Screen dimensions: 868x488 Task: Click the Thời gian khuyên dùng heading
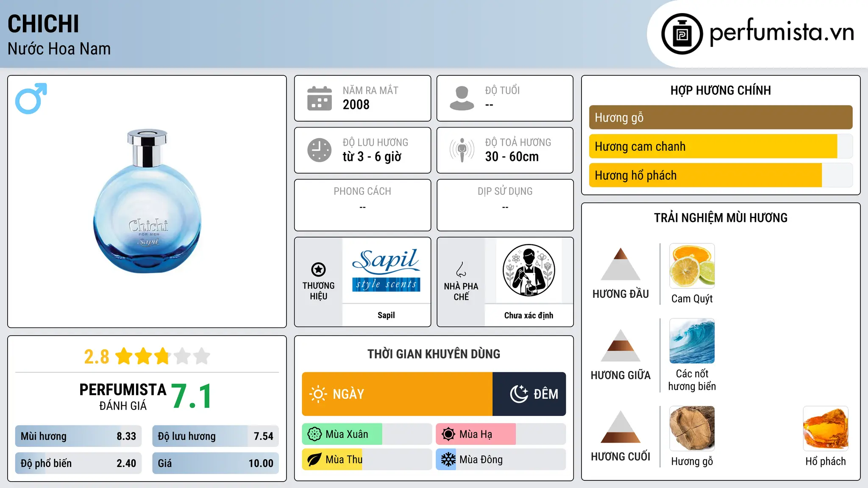[x=434, y=354]
